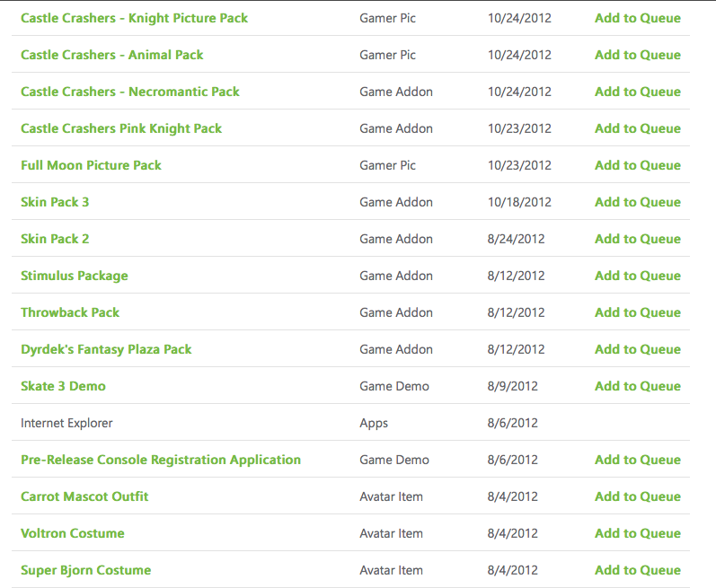716x588 pixels.
Task: Add Dyrdek's Fantasy Plaza Pack to queue
Action: point(637,349)
